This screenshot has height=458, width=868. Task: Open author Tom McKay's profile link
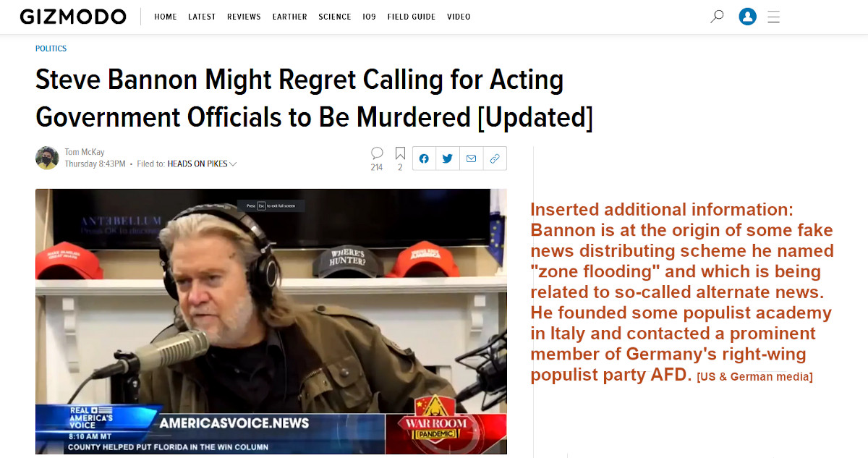pyautogui.click(x=85, y=152)
